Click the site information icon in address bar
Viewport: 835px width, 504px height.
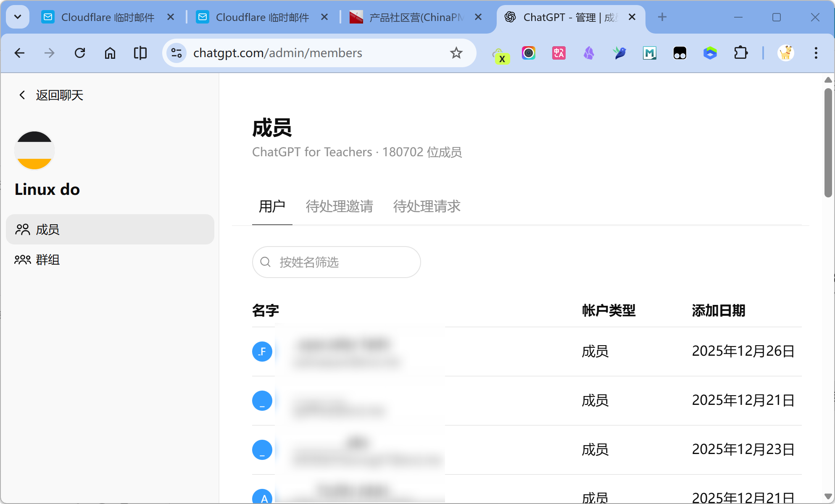click(x=176, y=53)
